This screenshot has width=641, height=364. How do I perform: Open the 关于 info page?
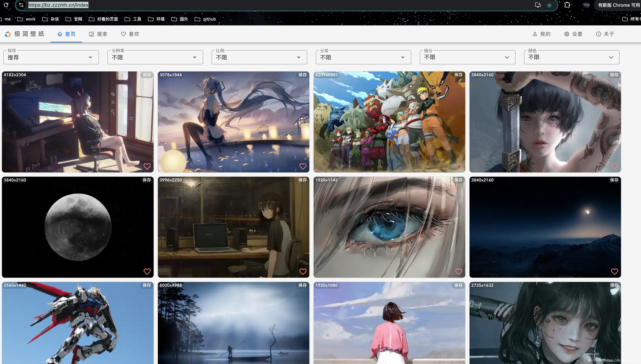click(x=605, y=34)
